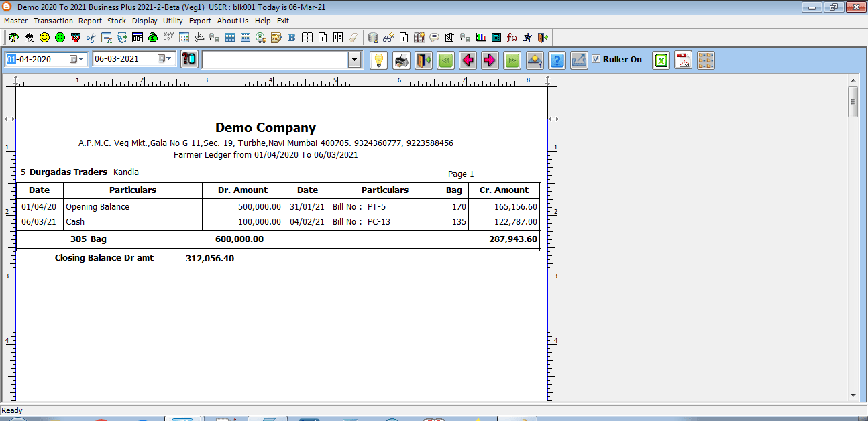Open the Report menu
The image size is (868, 421).
(90, 21)
